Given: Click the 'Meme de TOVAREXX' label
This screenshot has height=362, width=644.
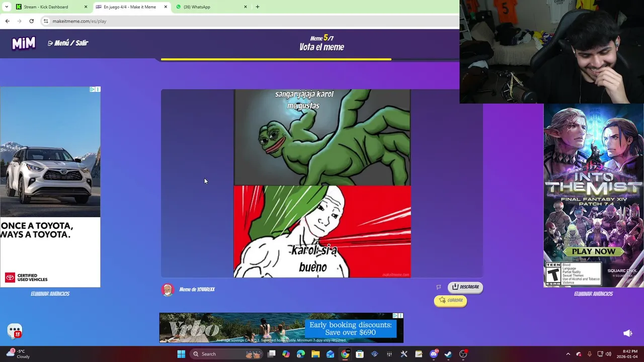Looking at the screenshot, I should (x=197, y=290).
